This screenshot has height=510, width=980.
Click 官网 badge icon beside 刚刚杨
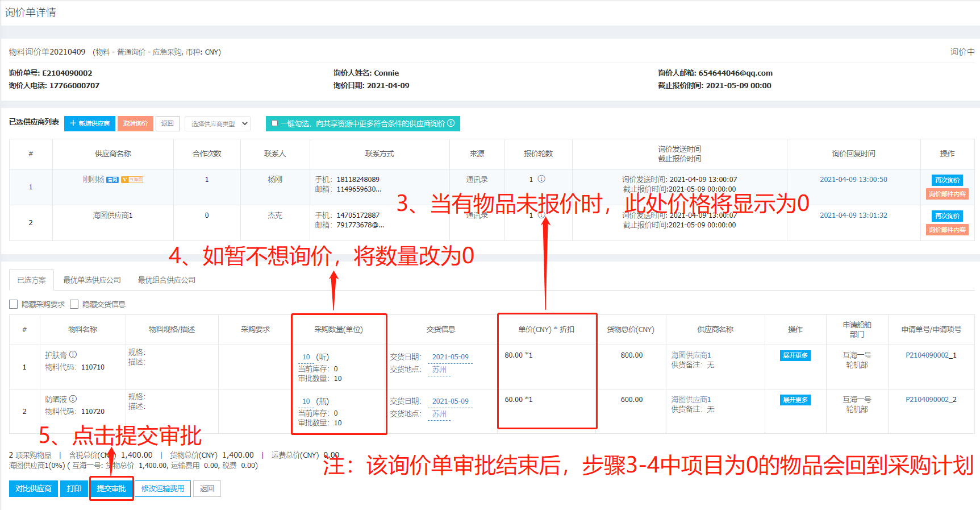112,180
